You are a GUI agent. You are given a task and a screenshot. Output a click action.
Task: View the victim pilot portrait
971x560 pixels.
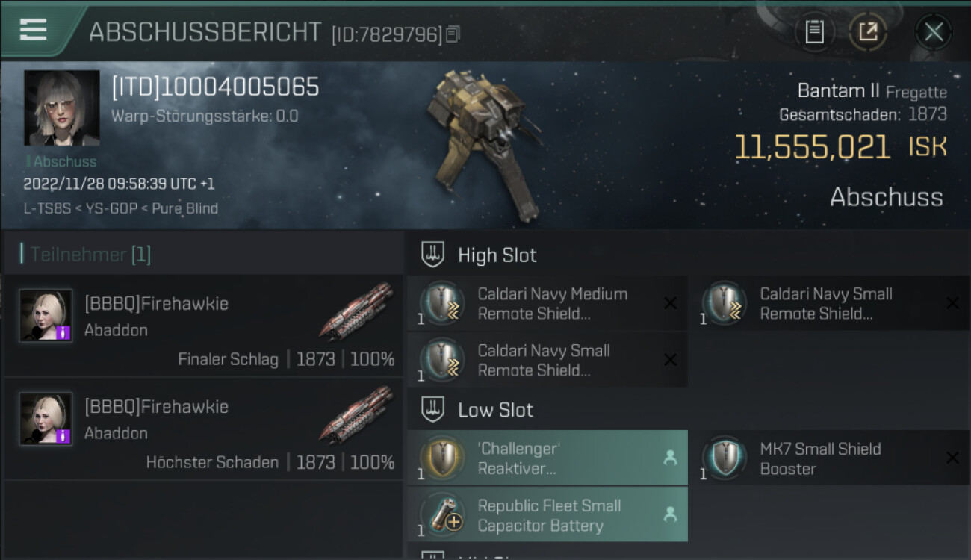click(x=62, y=108)
